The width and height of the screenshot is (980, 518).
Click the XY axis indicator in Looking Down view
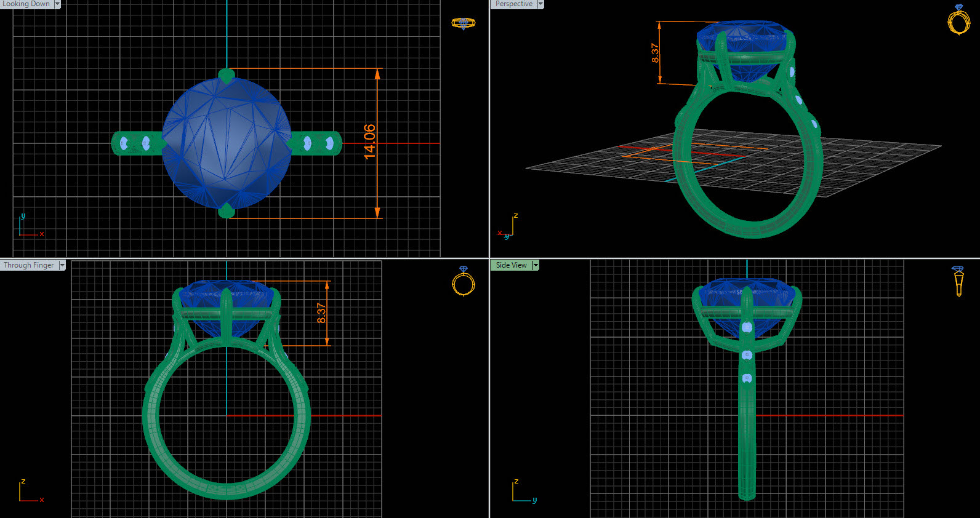[x=29, y=226]
